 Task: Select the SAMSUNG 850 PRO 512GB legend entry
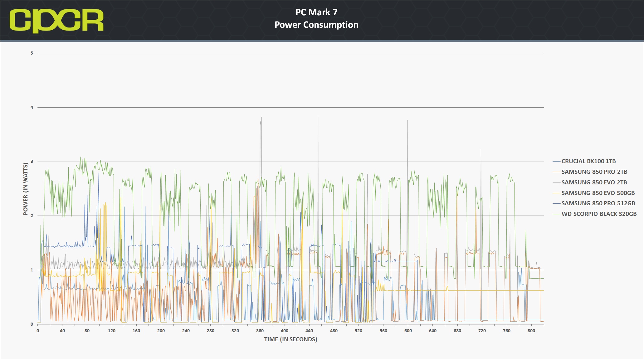pyautogui.click(x=594, y=203)
